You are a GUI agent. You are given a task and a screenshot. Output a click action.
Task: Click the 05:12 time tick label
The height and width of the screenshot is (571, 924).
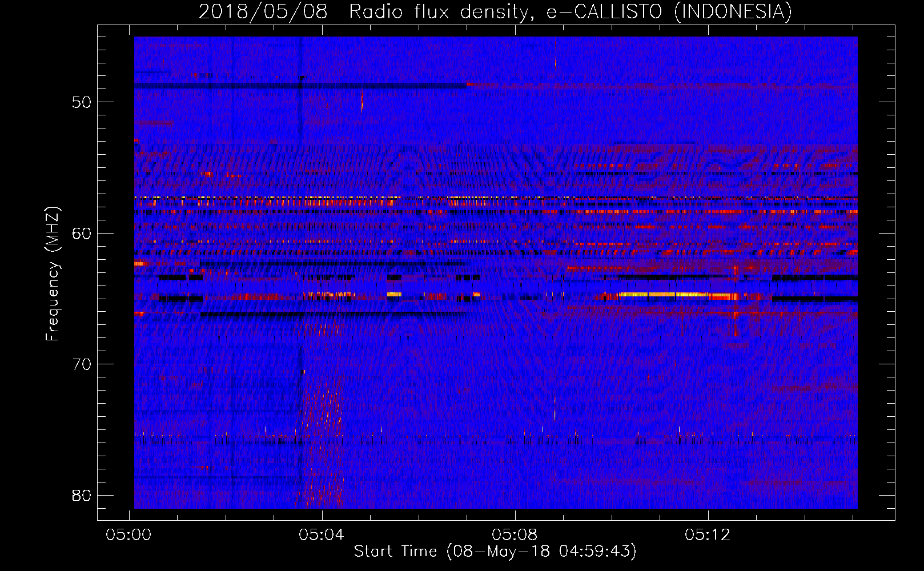pyautogui.click(x=708, y=534)
